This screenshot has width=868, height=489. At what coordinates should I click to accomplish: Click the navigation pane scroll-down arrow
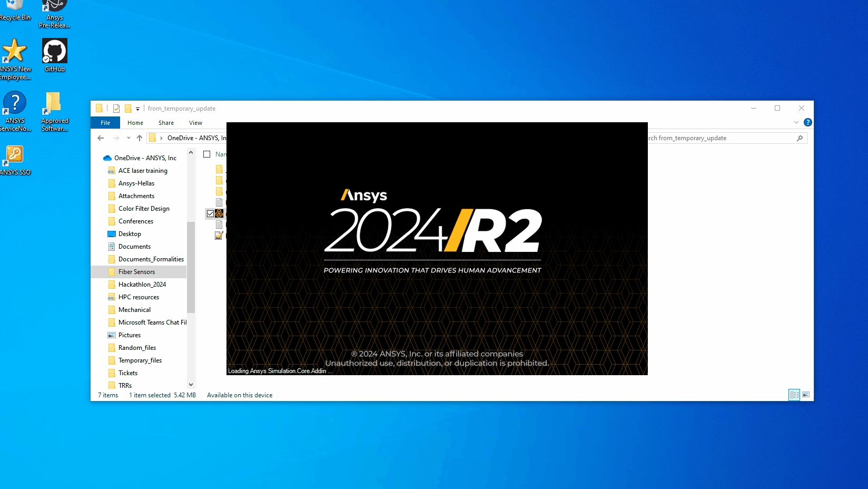[191, 385]
